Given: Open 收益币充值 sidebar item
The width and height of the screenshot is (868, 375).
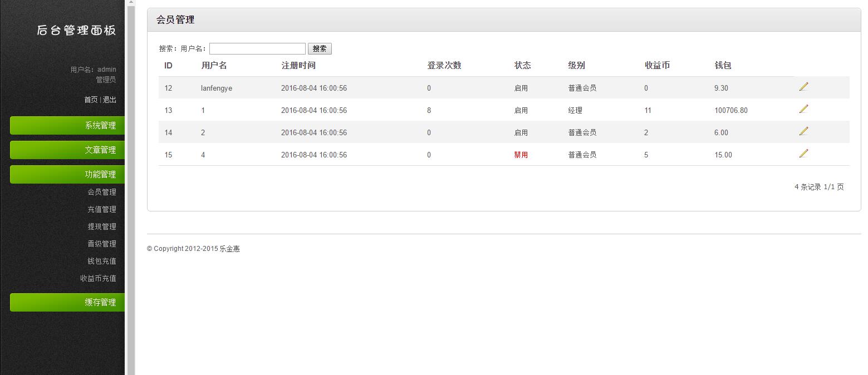Looking at the screenshot, I should [98, 279].
